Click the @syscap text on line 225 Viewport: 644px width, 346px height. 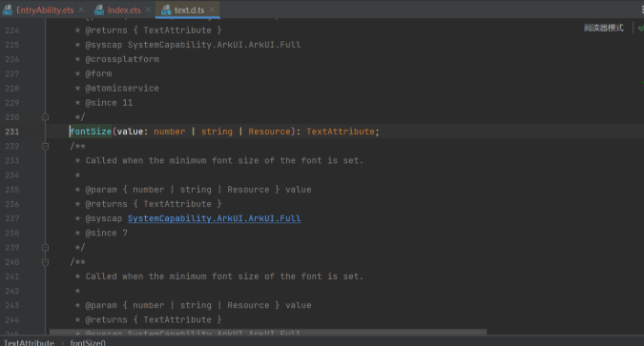click(x=193, y=45)
